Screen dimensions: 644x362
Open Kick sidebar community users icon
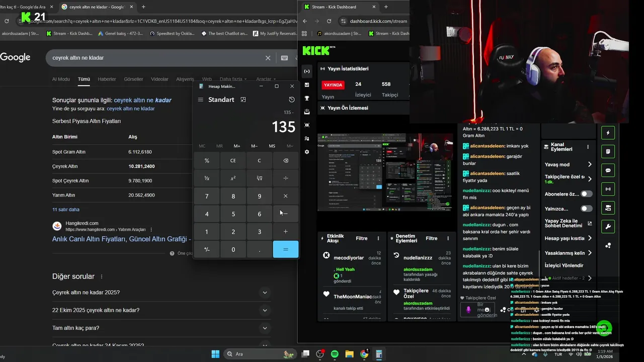click(307, 138)
